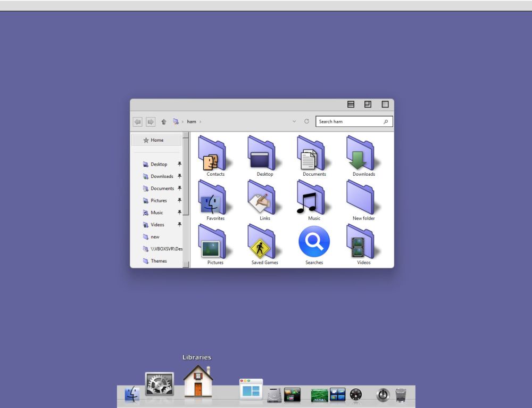Select Themes in the navigation pane
Image resolution: width=532 pixels, height=408 pixels.
(159, 261)
